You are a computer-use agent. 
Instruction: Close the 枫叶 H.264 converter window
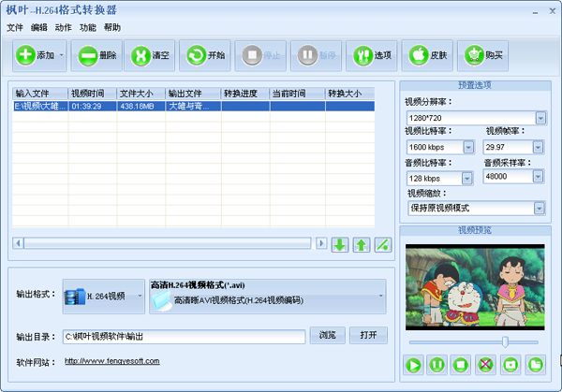pyautogui.click(x=553, y=11)
